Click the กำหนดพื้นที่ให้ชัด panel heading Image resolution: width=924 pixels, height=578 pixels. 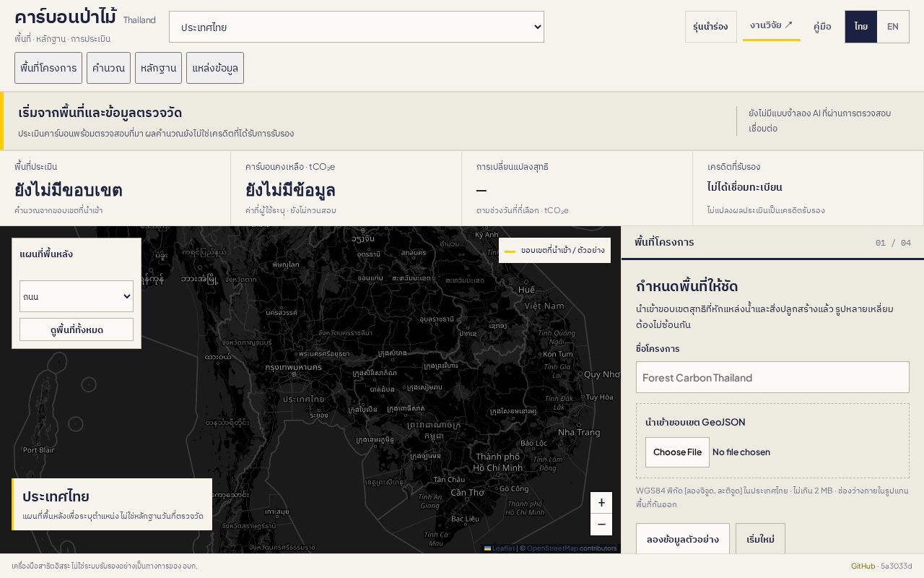pyautogui.click(x=687, y=285)
